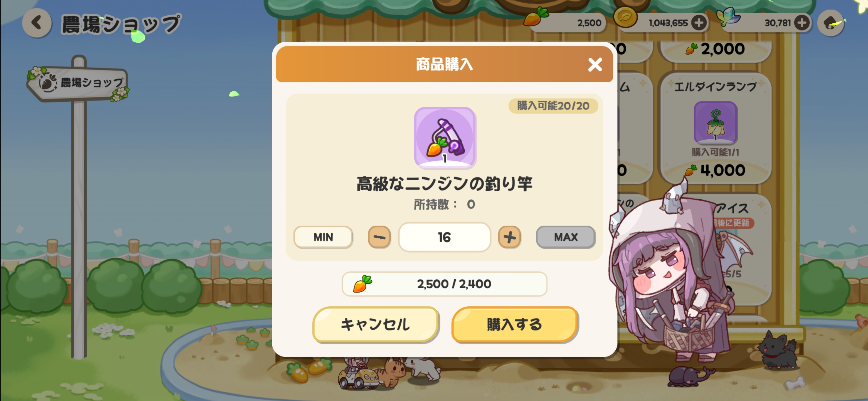Add more gold coins with plus icon
Image resolution: width=868 pixels, height=401 pixels.
(x=699, y=23)
